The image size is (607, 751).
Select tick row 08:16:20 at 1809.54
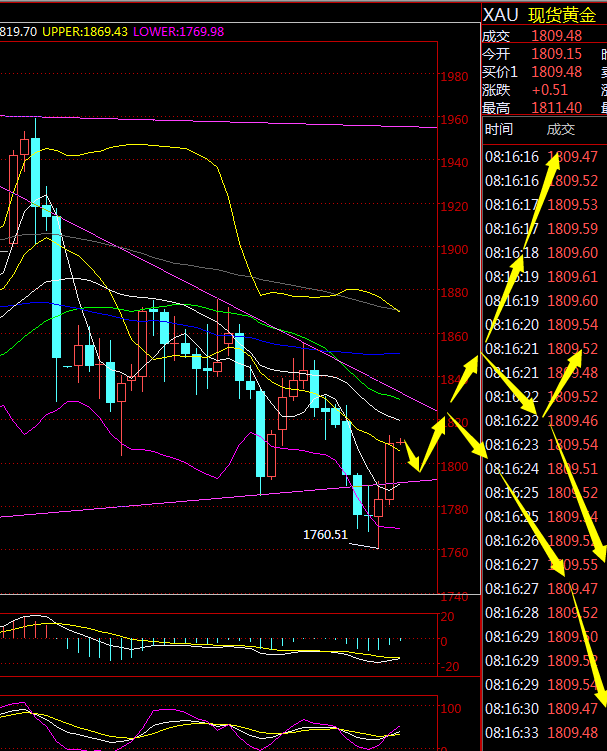(542, 325)
